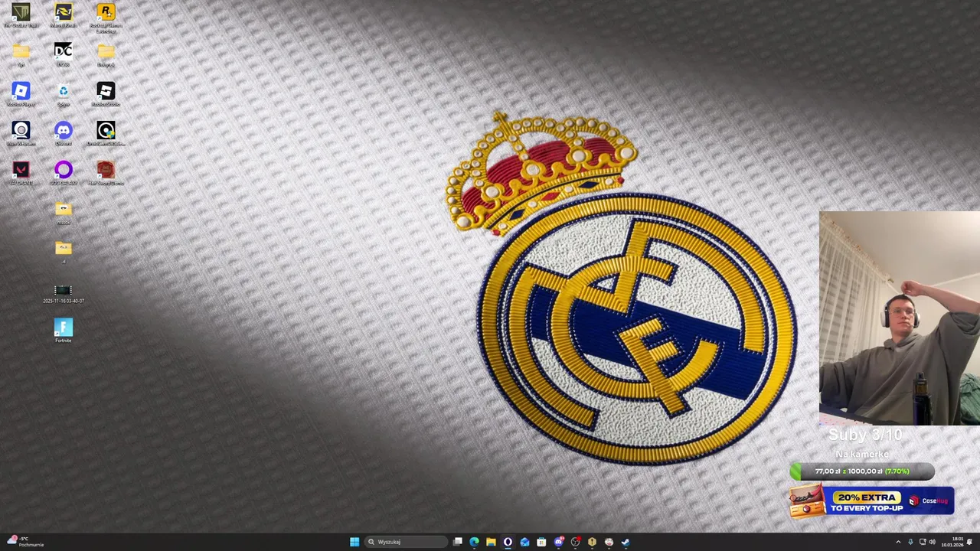Screen dimensions: 980x551
Task: Select the folder above the video file
Action: pos(64,251)
